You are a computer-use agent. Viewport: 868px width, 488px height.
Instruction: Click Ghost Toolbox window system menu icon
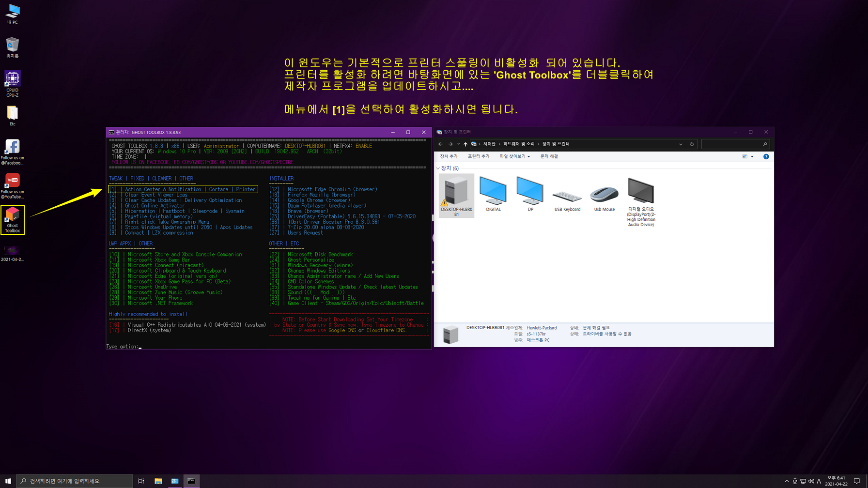pyautogui.click(x=111, y=132)
